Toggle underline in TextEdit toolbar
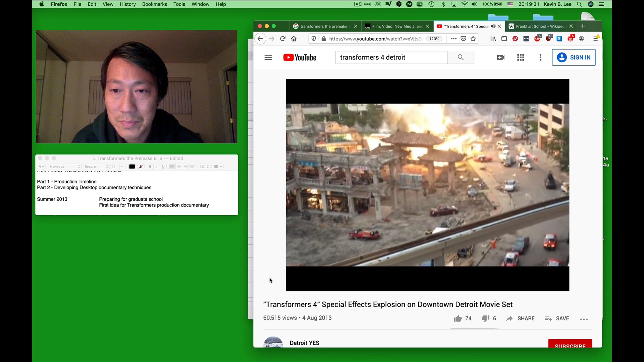Viewport: 644px width, 362px height. (163, 167)
